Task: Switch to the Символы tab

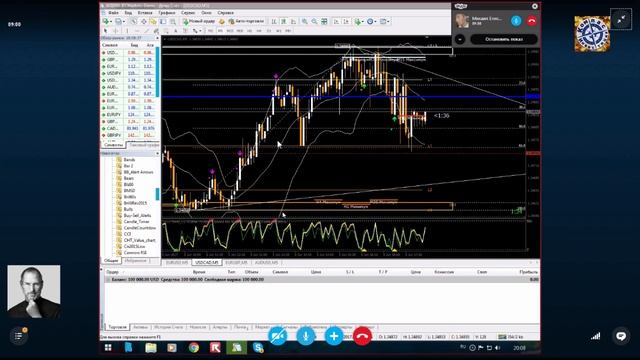Action: tap(113, 145)
